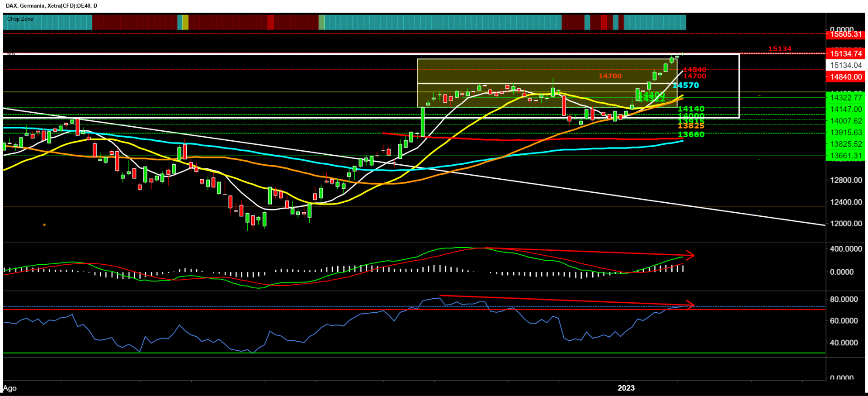Click the 12000.00 price axis value
The width and height of the screenshot is (868, 396).
pos(846,224)
